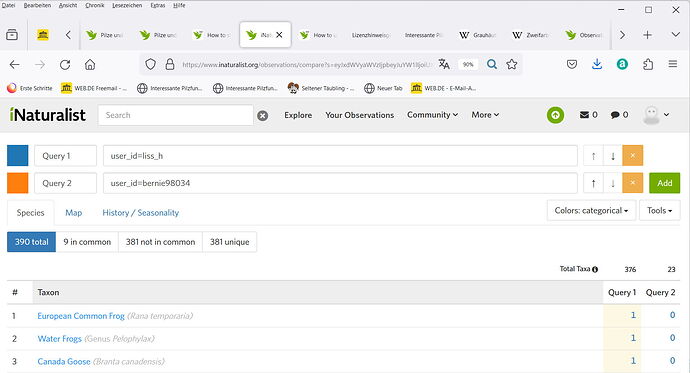This screenshot has width=690, height=373.
Task: Open the Pocket save icon
Action: coord(572,65)
